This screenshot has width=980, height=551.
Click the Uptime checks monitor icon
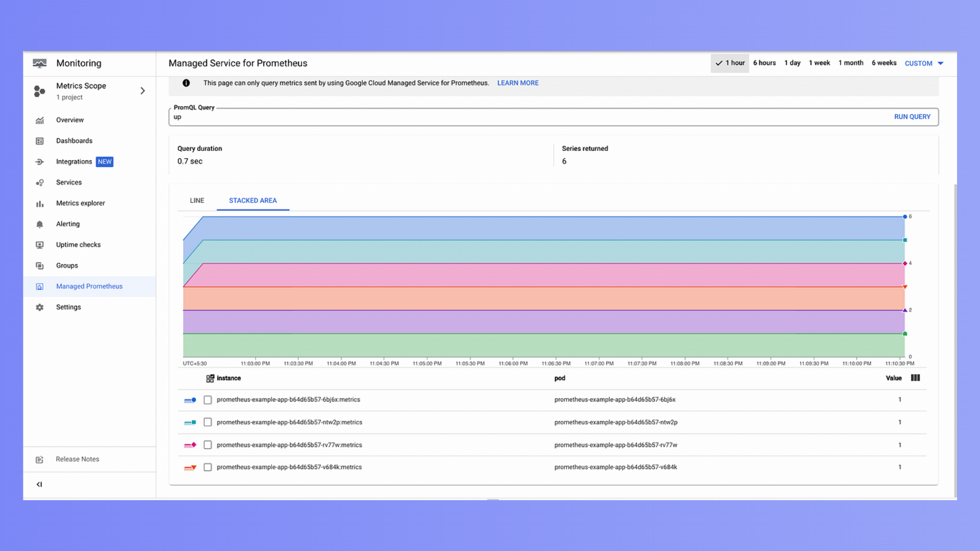tap(40, 245)
